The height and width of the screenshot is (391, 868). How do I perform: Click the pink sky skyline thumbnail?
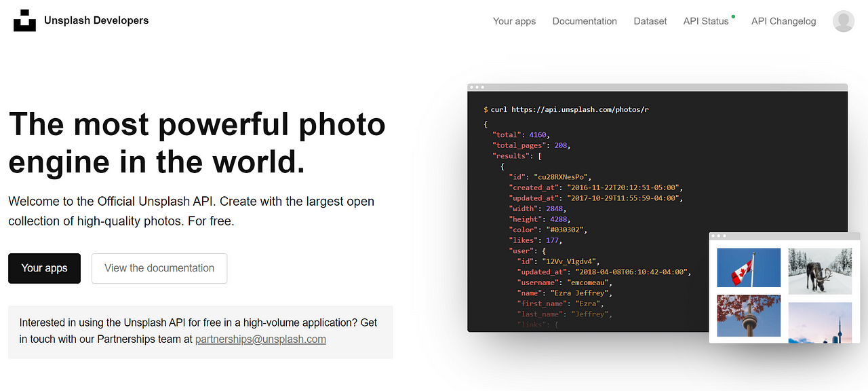[x=819, y=322]
